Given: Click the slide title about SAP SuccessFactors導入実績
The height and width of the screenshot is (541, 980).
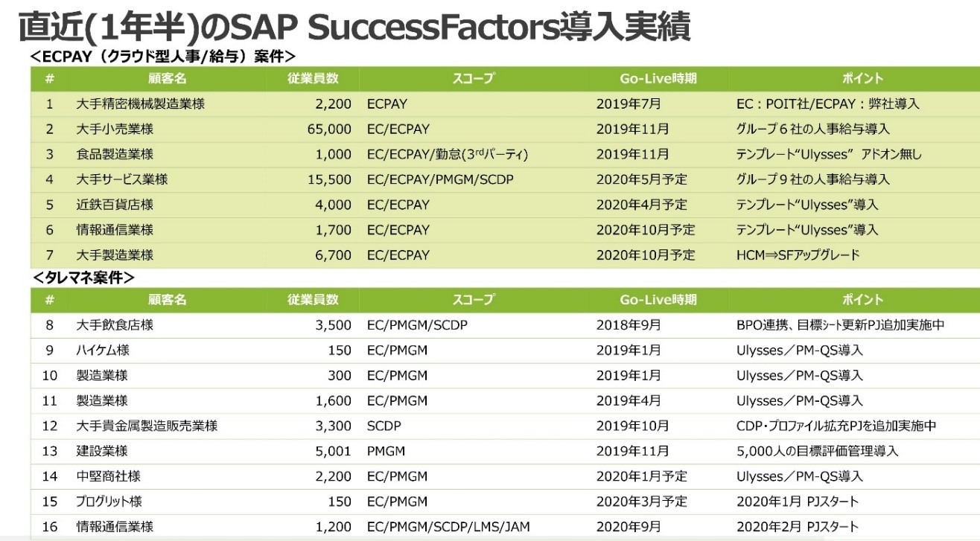Looking at the screenshot, I should [x=354, y=28].
